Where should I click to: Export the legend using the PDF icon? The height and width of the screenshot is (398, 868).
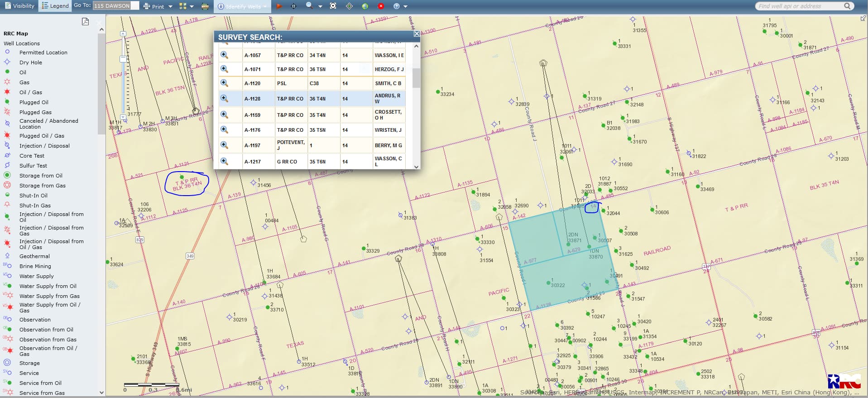(85, 21)
